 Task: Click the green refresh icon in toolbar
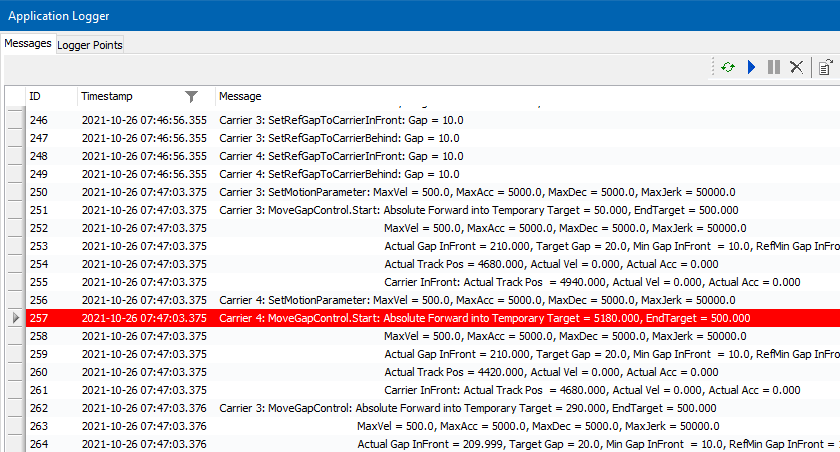[x=728, y=67]
